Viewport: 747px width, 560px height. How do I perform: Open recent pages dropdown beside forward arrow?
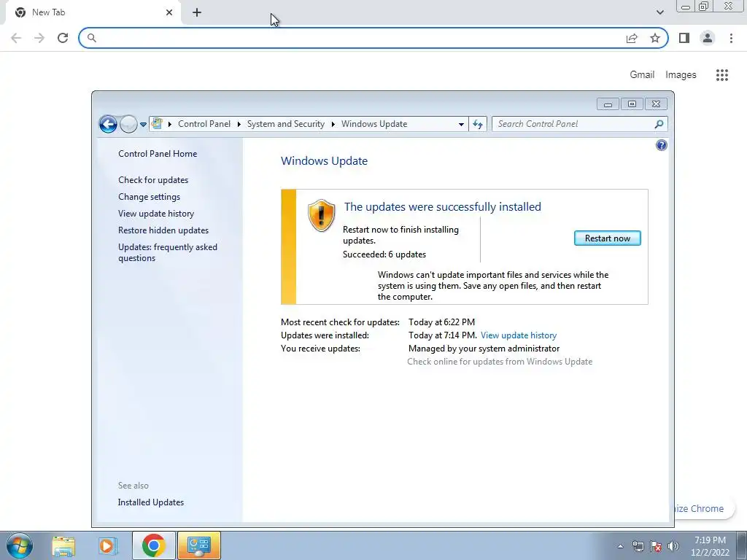[x=143, y=125]
